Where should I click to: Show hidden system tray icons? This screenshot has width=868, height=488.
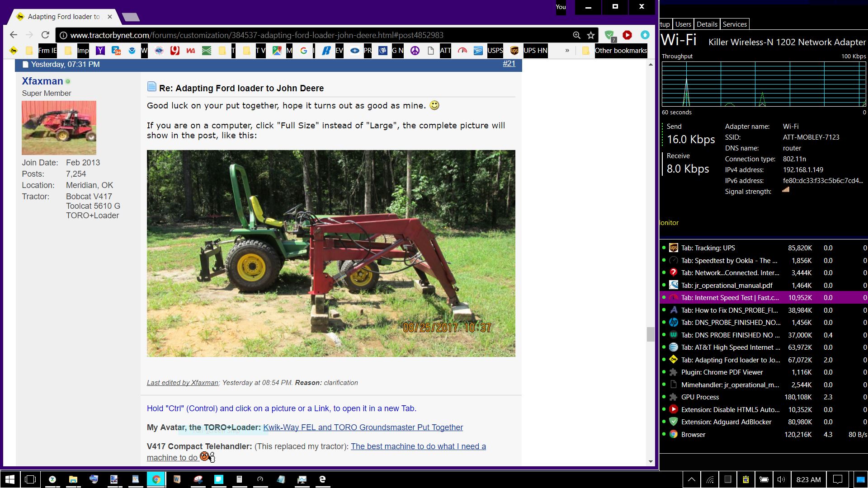[691, 479]
